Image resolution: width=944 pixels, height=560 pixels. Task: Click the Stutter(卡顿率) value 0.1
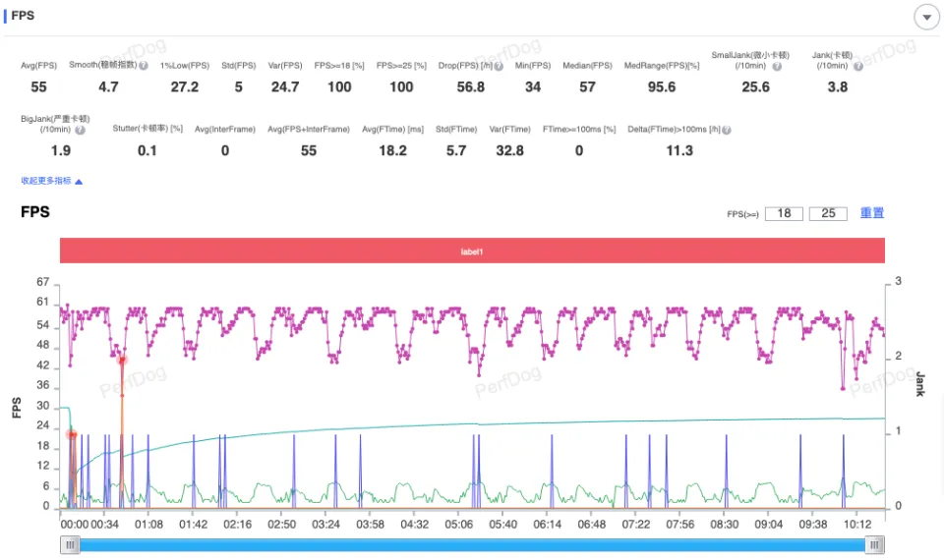[x=147, y=150]
